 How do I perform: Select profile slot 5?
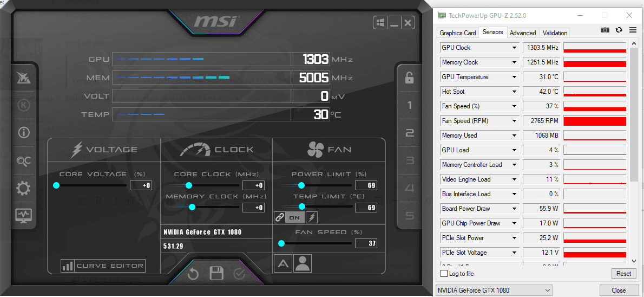click(x=409, y=216)
